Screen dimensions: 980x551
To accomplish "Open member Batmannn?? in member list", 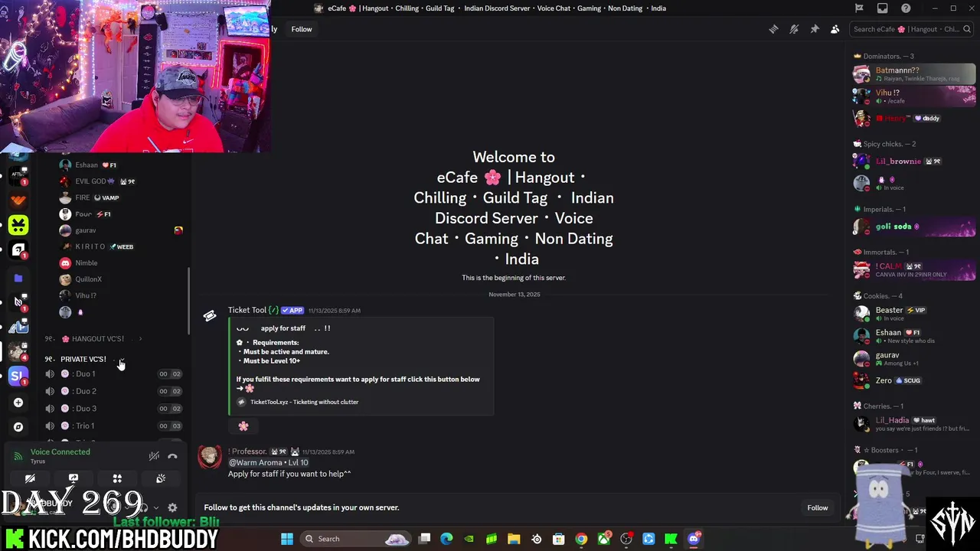I will [913, 74].
